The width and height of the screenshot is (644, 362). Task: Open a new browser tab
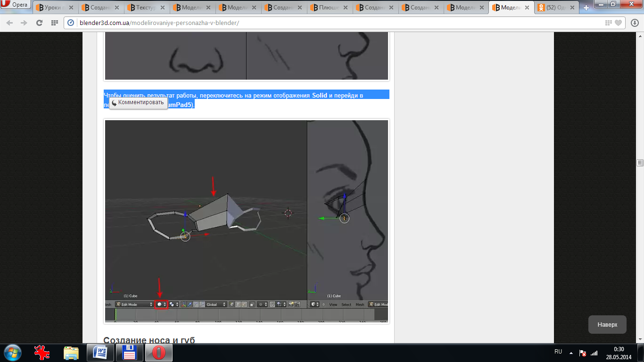point(586,8)
